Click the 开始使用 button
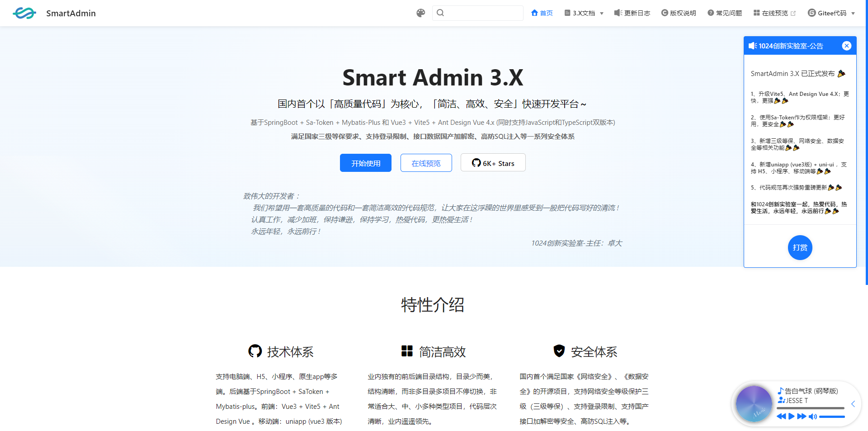This screenshot has height=431, width=868. pyautogui.click(x=366, y=163)
